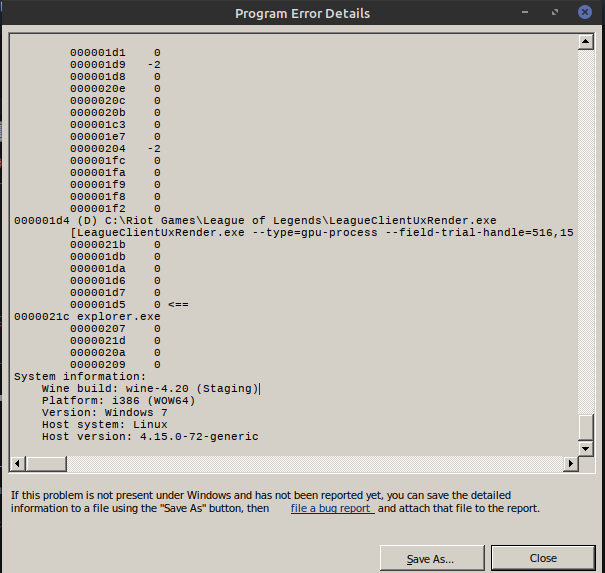Screen dimensions: 605x573
Task: Click the thread line '0000020b'
Action: 115,113
